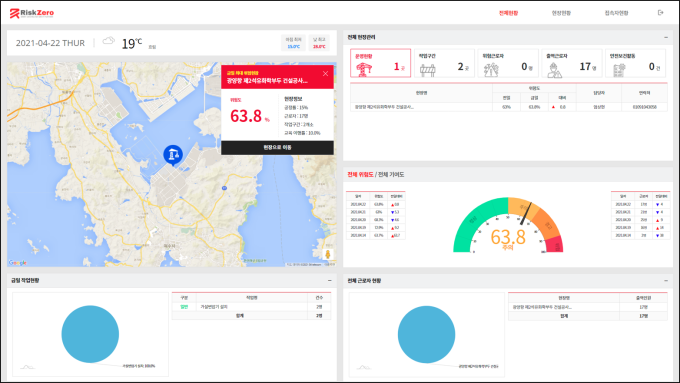The image size is (680, 383).
Task: Click the blue pie chart in 금일 작업현황
Action: point(90,334)
